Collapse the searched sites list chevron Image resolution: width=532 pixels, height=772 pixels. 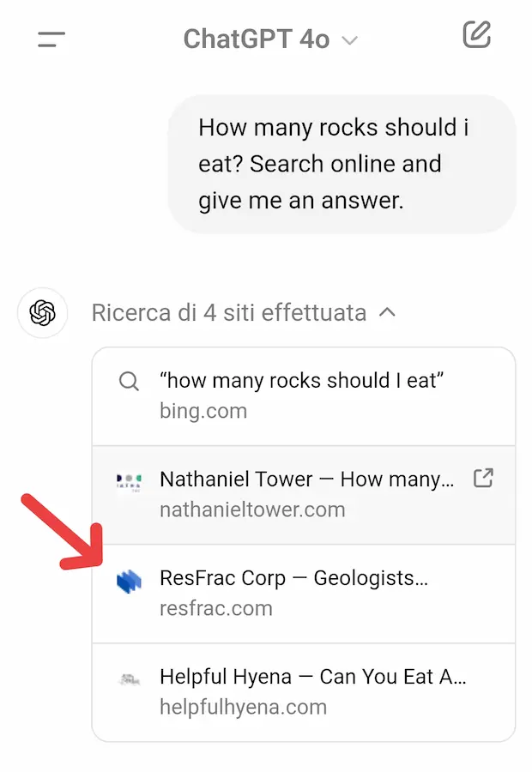pyautogui.click(x=389, y=313)
